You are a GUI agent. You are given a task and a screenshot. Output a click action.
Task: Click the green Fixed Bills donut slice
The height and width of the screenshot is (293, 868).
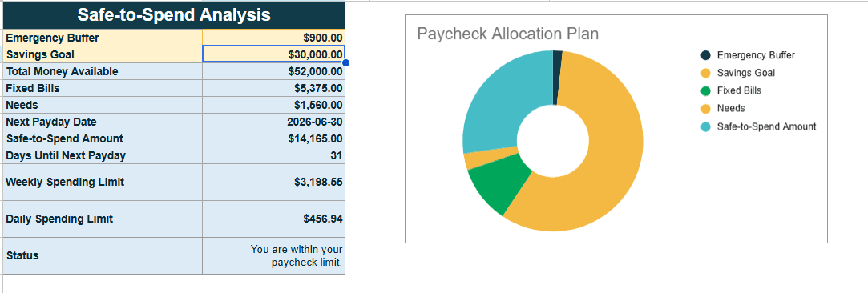click(499, 183)
